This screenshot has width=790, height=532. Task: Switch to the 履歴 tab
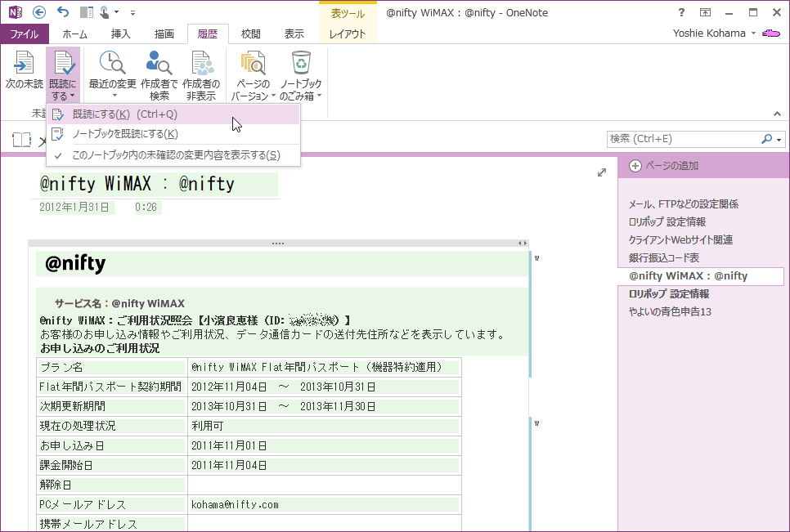pos(208,34)
